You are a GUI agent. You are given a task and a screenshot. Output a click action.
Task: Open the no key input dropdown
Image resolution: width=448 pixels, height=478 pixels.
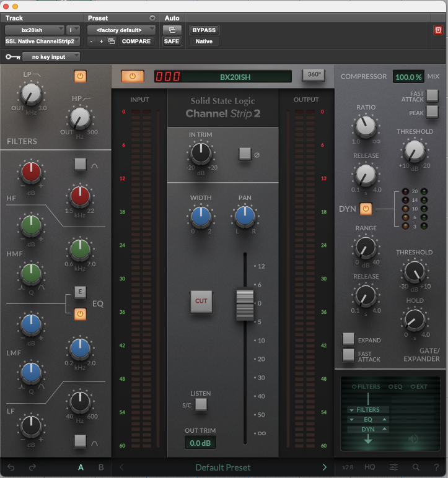tap(51, 57)
